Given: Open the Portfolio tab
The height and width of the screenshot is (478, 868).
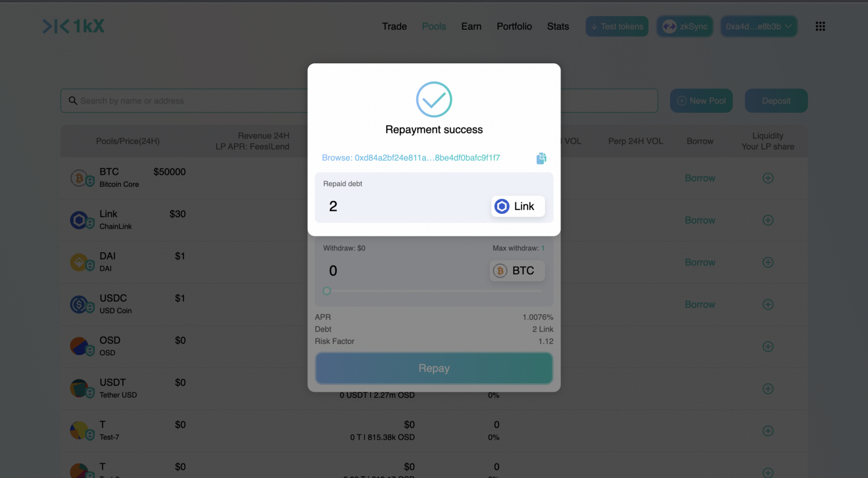Looking at the screenshot, I should click(514, 26).
